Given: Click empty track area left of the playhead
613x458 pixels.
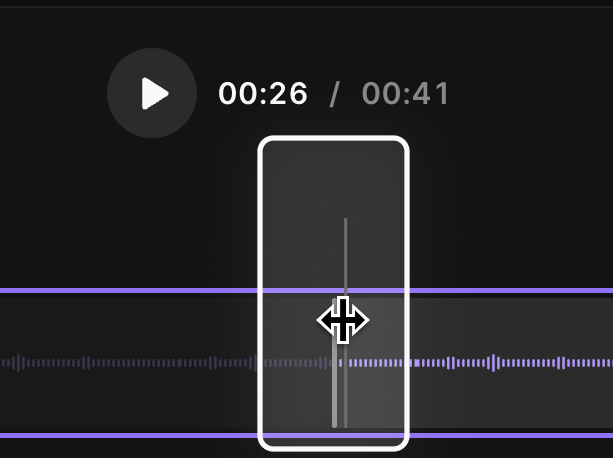Looking at the screenshot, I should (x=129, y=324).
